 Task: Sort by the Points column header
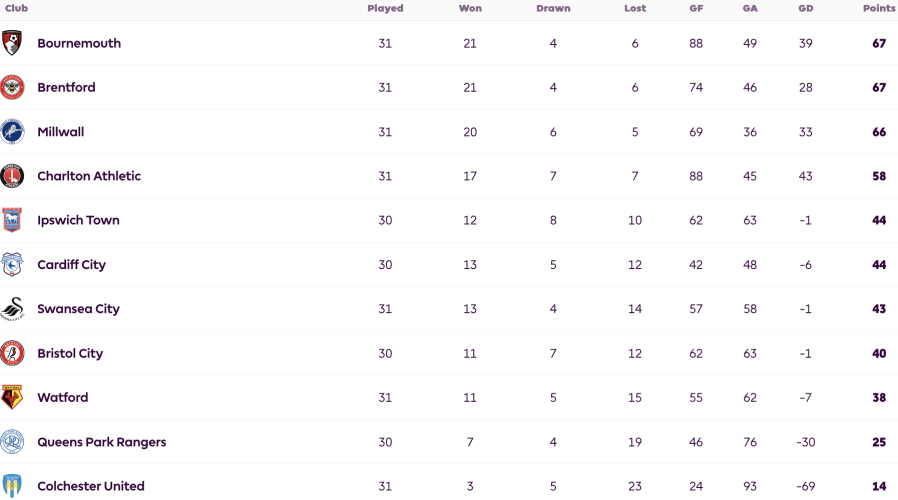coord(879,9)
